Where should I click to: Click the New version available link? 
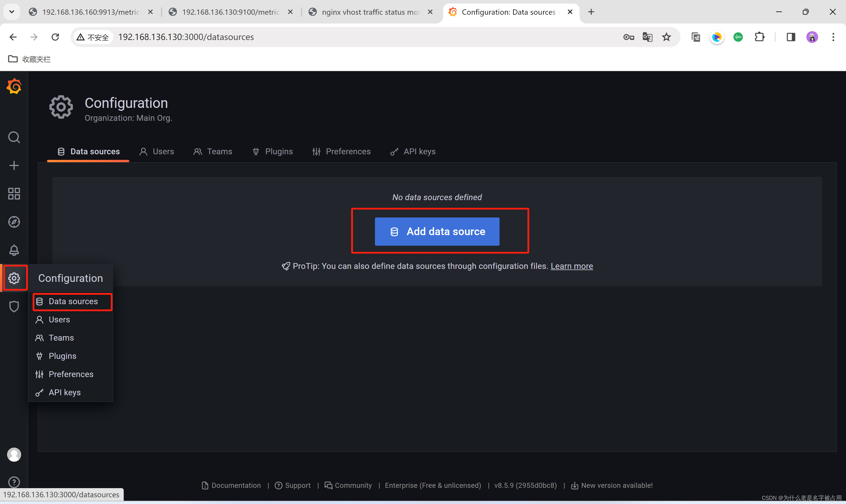[x=612, y=485]
